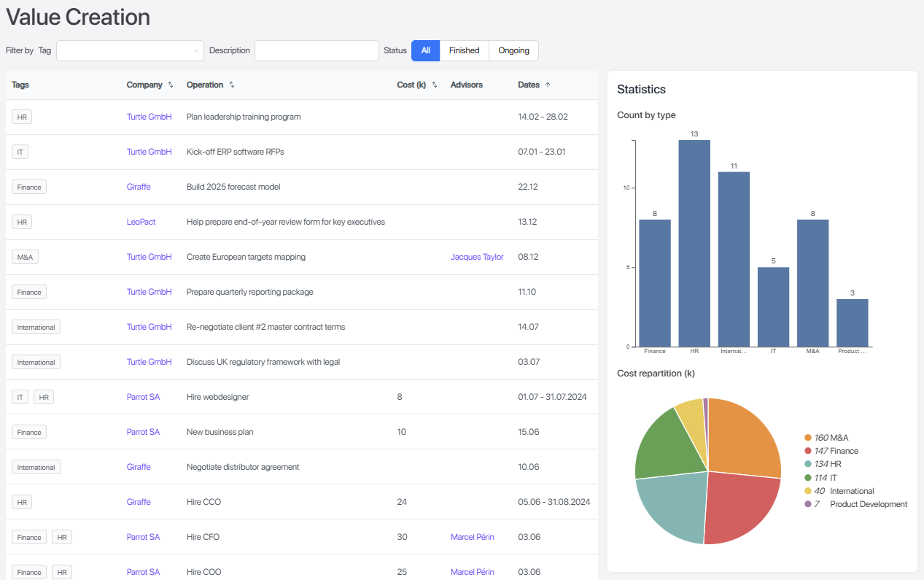Reverse sorting with the Dates column arrow icon
The height and width of the screenshot is (580, 924).
[x=547, y=85]
